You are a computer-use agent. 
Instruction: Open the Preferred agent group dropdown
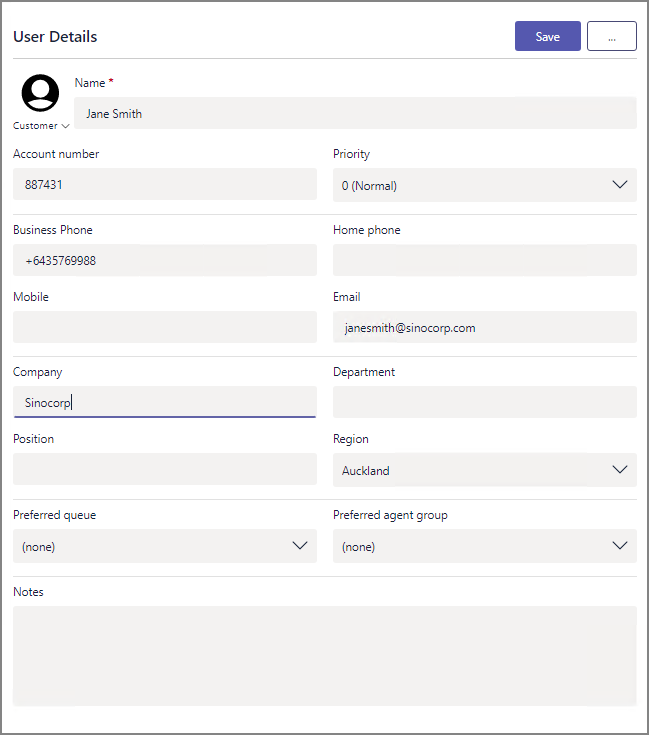(485, 546)
